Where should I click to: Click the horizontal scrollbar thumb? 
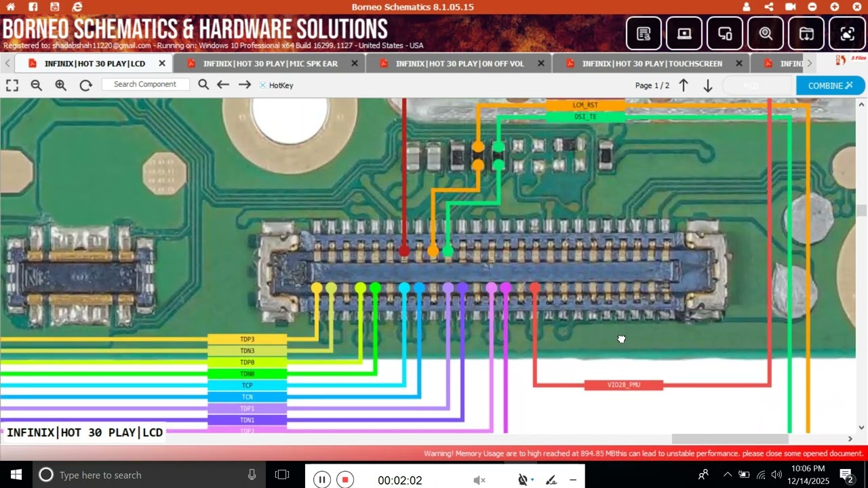tap(730, 439)
